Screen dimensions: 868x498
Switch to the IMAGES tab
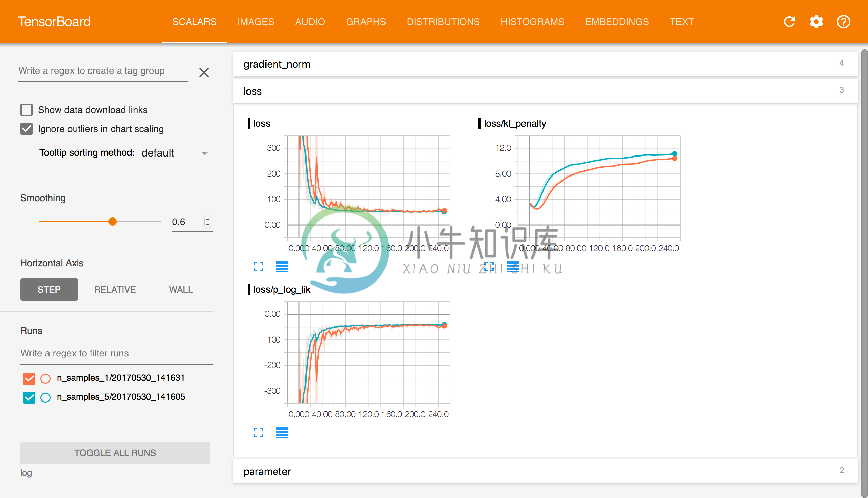(256, 22)
